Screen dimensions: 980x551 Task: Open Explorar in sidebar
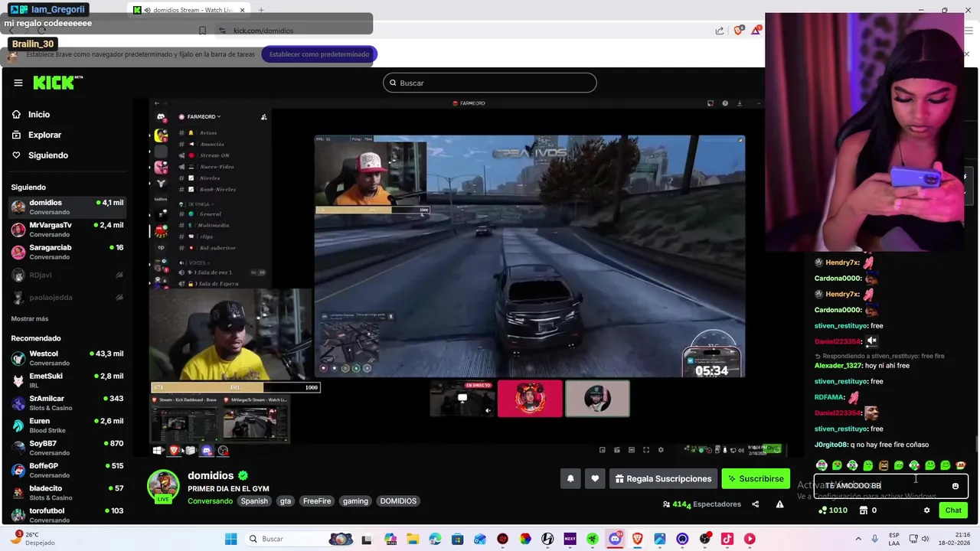tap(44, 135)
